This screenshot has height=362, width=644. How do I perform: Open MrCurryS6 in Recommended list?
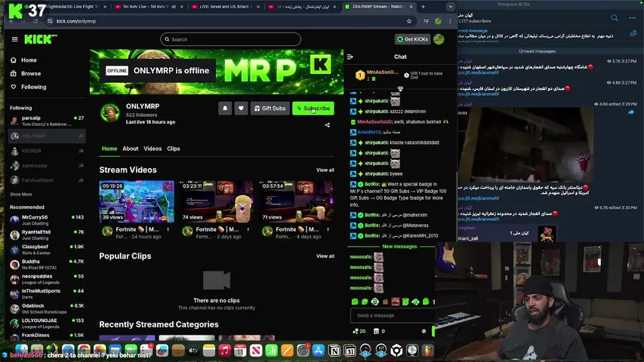click(47, 220)
